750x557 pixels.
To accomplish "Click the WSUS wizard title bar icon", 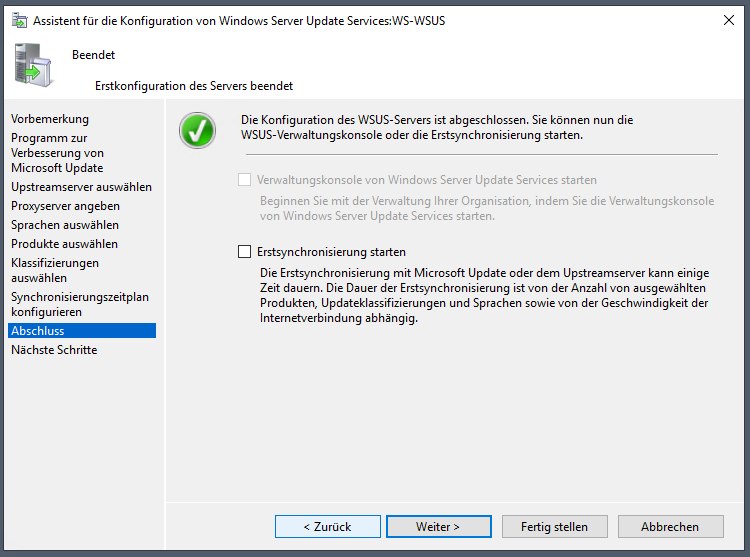I will (x=20, y=21).
